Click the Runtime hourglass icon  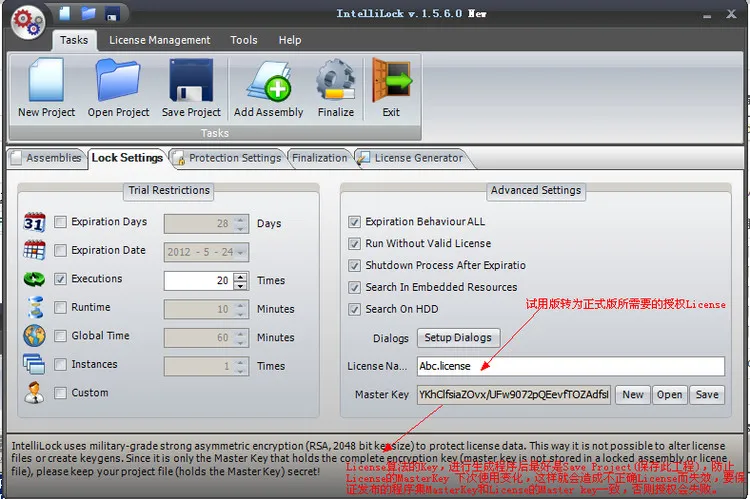click(x=35, y=307)
